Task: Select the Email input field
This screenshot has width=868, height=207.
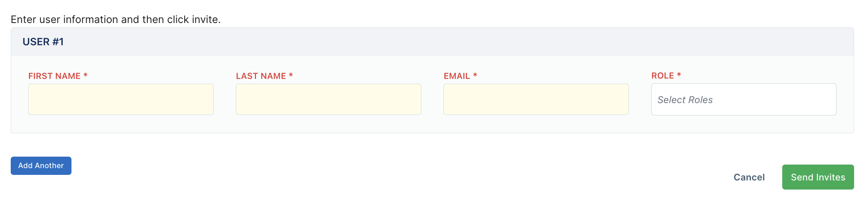Action: pyautogui.click(x=536, y=99)
